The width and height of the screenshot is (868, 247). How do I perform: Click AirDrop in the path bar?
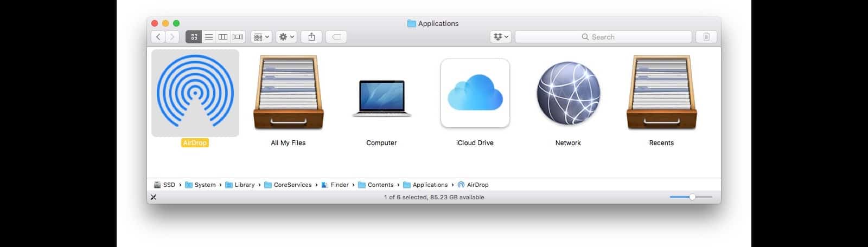[x=473, y=185]
